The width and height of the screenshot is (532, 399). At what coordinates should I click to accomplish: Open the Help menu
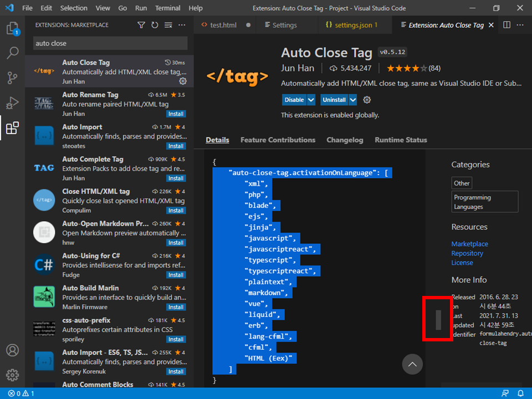click(196, 8)
